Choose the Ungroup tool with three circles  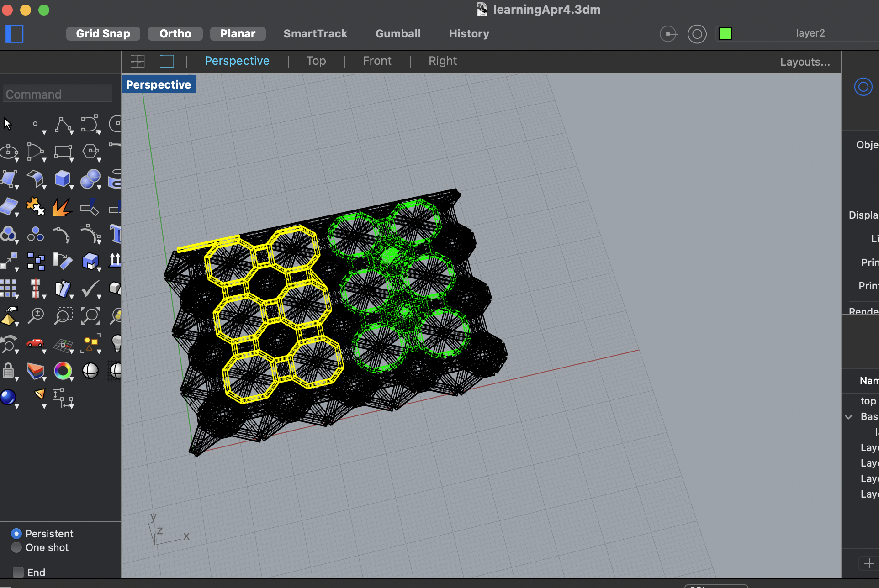35,234
